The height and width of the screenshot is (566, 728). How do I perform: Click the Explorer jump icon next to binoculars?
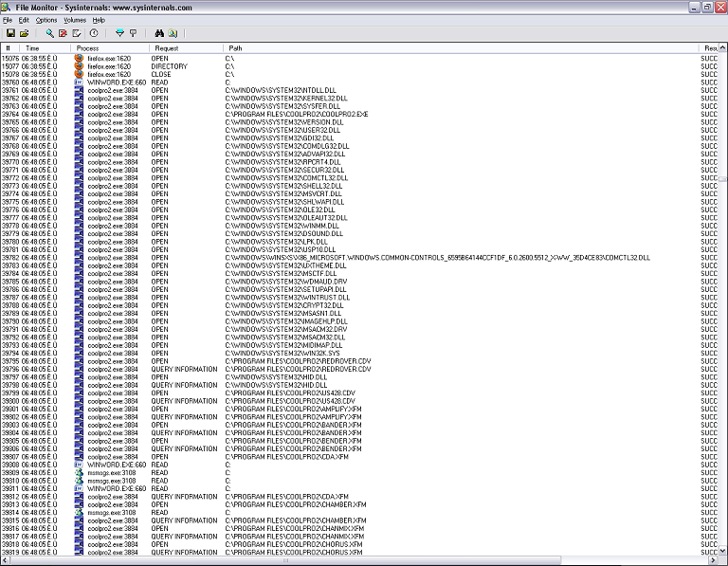pyautogui.click(x=173, y=33)
